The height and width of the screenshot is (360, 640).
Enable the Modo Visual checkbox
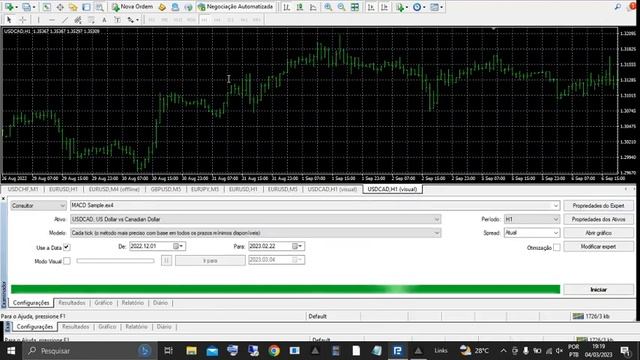click(67, 260)
